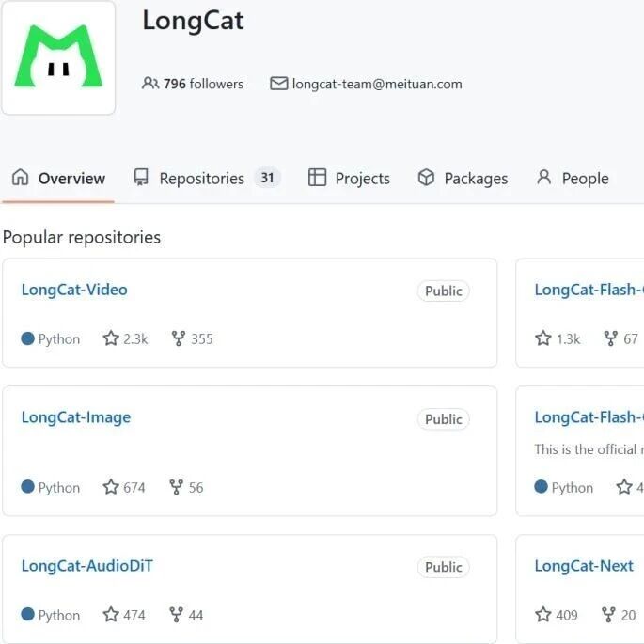The height and width of the screenshot is (644, 644).
Task: Switch to the Overview tab
Action: point(58,179)
